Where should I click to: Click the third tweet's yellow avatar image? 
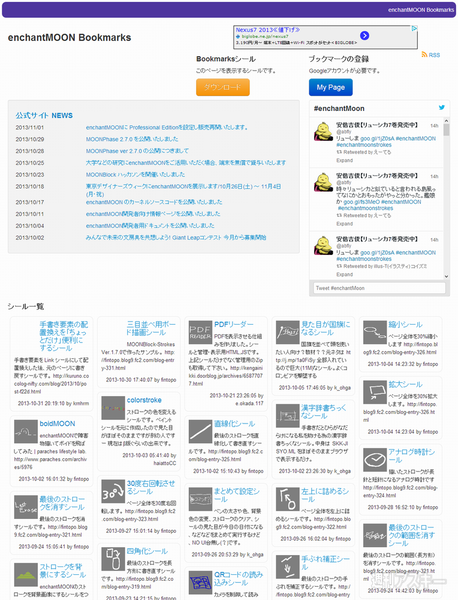(x=323, y=245)
